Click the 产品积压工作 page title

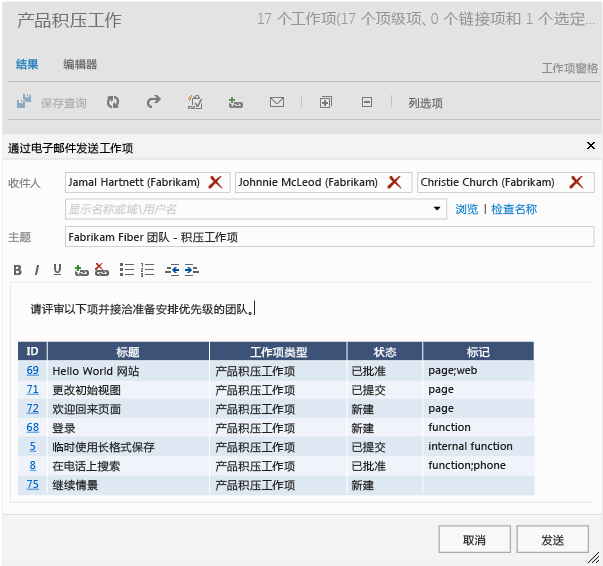pos(69,20)
